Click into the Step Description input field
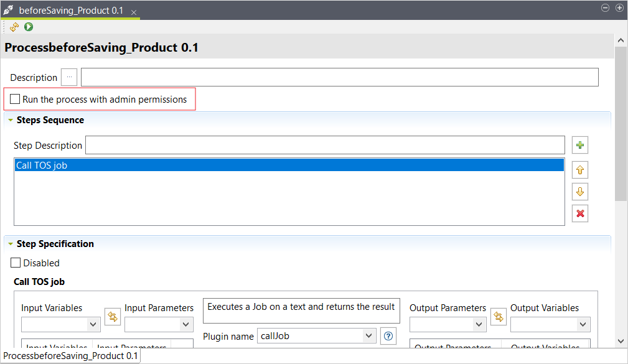 point(325,145)
